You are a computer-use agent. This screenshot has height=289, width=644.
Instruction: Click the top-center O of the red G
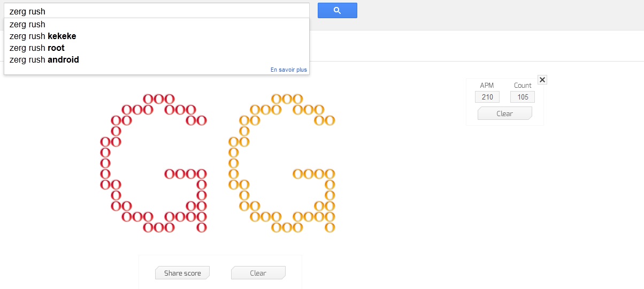coord(159,99)
